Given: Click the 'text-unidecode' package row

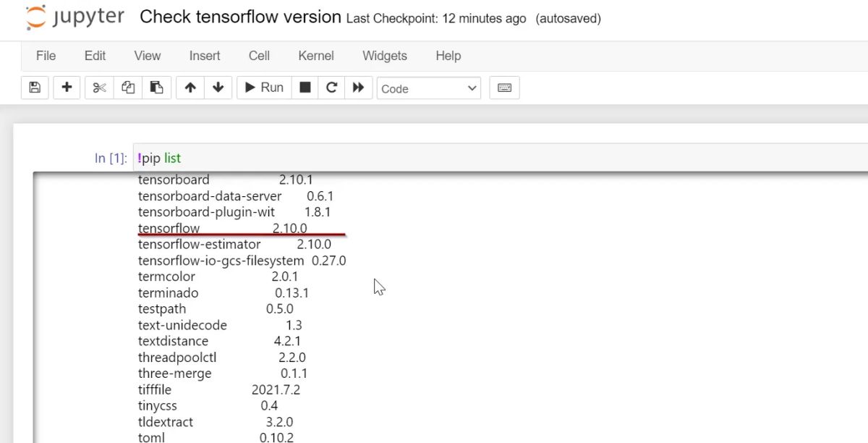Looking at the screenshot, I should click(x=220, y=325).
